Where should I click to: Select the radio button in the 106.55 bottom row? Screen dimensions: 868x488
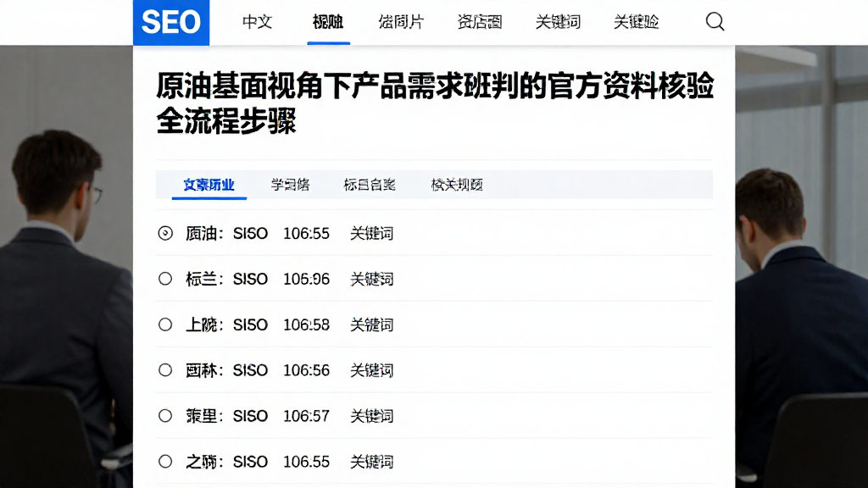[x=165, y=462]
